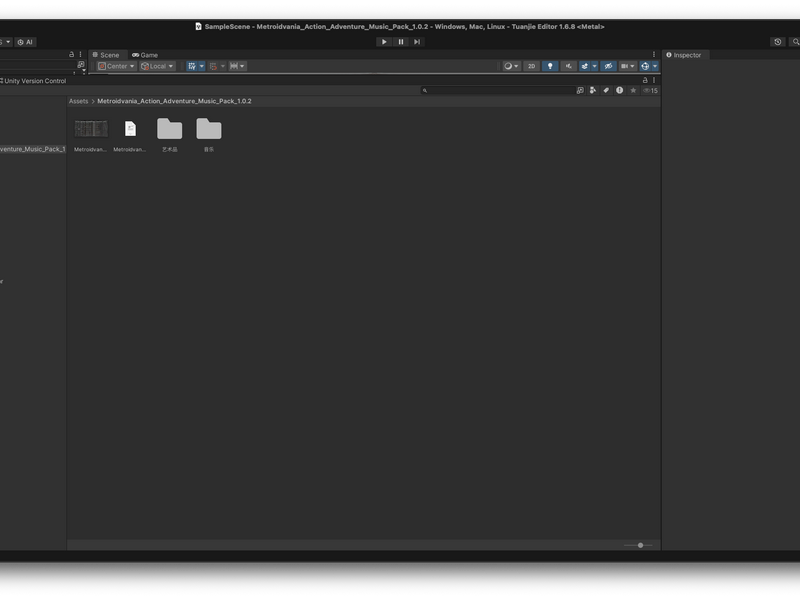Expand the Gizmos dropdown arrow
The image size is (800, 600).
pos(655,66)
